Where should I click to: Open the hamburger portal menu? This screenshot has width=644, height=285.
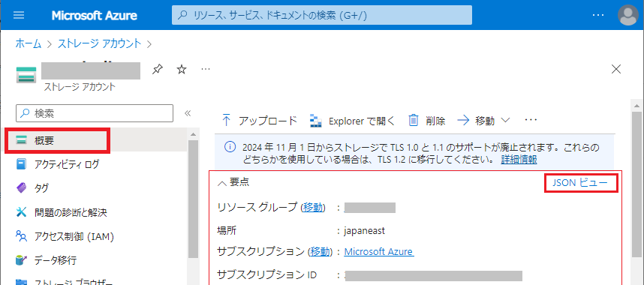point(19,15)
